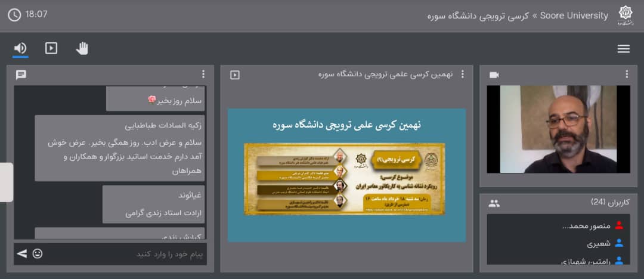The width and height of the screenshot is (644, 279).
Task: Click the Soore University logo
Action: pos(626,16)
